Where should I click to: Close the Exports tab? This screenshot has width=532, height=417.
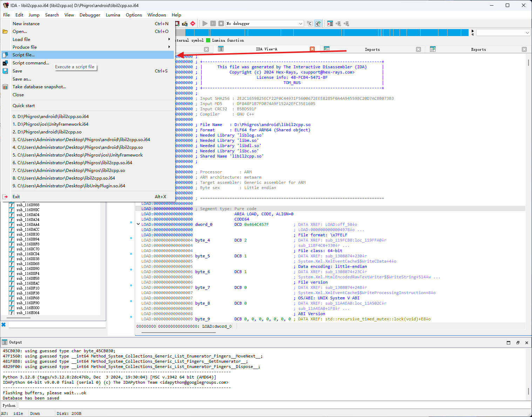pos(524,49)
